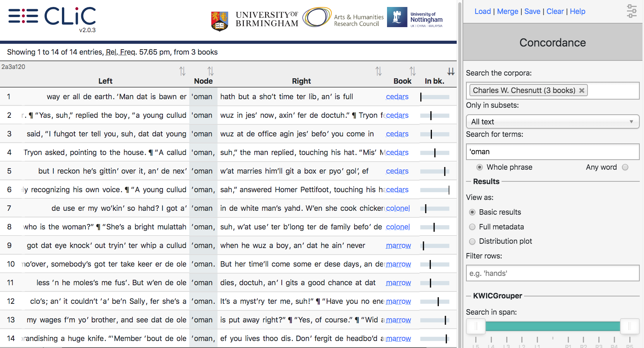The image size is (644, 348).
Task: Switch to the Full metadata view
Action: pos(472,227)
